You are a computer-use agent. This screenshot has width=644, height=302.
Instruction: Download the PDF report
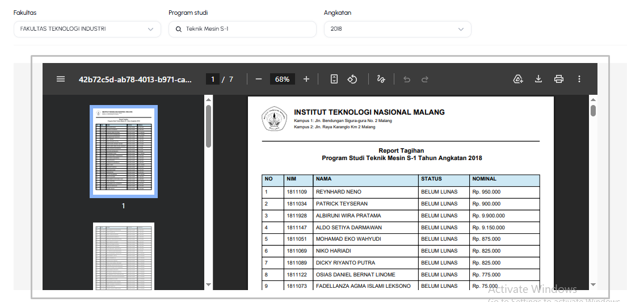[x=538, y=79]
